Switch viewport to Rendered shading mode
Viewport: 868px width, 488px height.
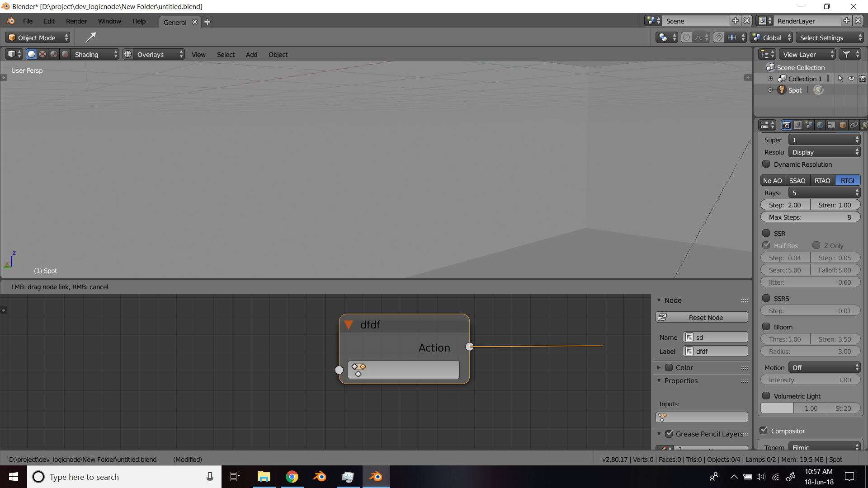(65, 54)
